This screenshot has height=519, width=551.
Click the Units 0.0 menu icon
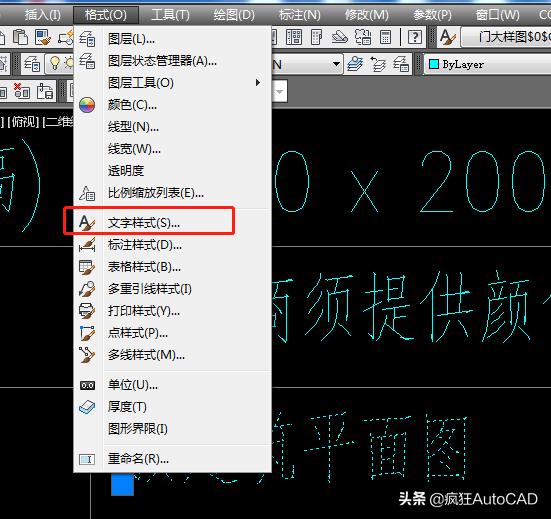[87, 385]
